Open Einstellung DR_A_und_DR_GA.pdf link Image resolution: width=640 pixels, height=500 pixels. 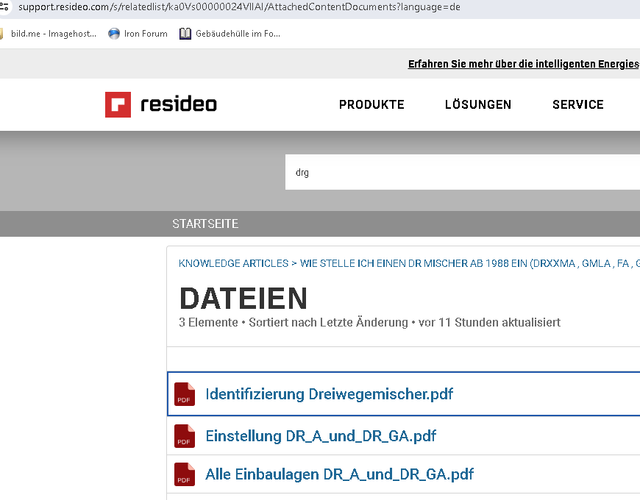[320, 436]
